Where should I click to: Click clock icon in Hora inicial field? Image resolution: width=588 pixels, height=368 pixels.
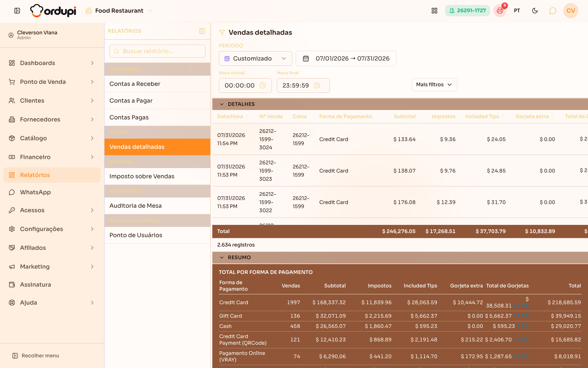263,85
